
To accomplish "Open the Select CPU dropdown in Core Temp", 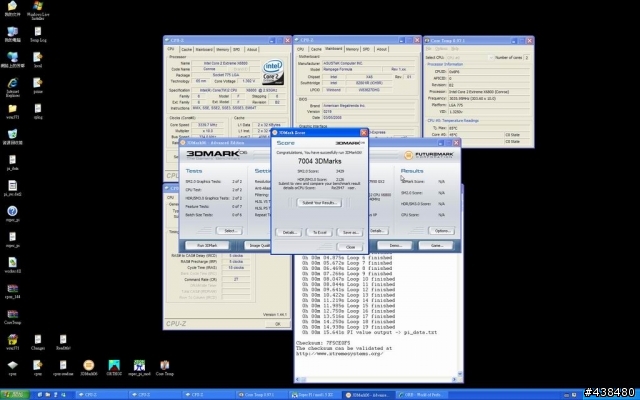I will coord(470,58).
